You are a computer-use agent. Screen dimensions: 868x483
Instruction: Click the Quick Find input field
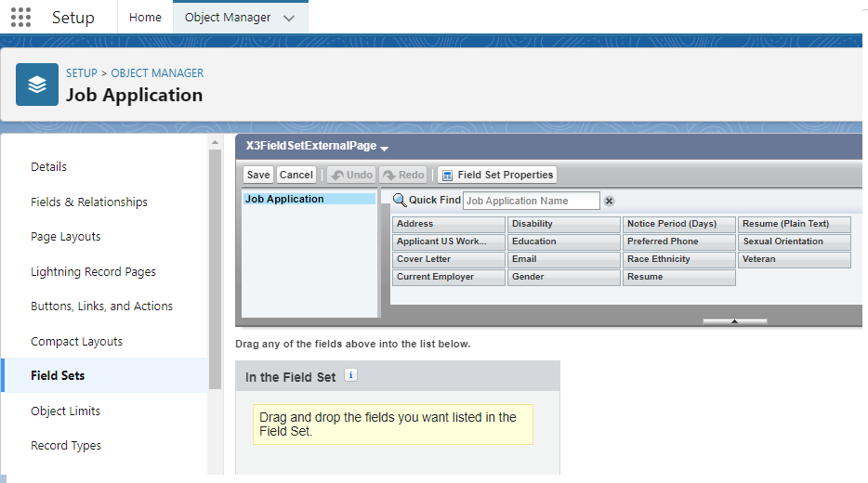[531, 201]
